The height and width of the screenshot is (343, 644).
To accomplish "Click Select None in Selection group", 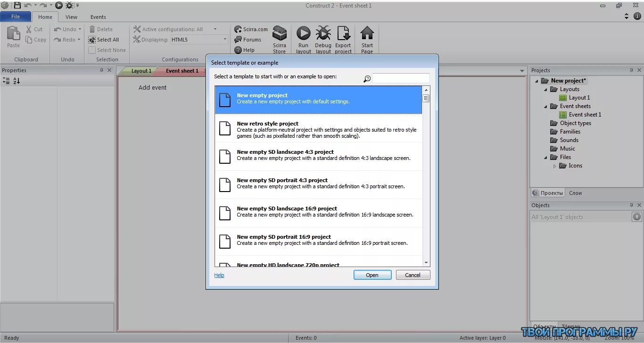I will coord(107,50).
